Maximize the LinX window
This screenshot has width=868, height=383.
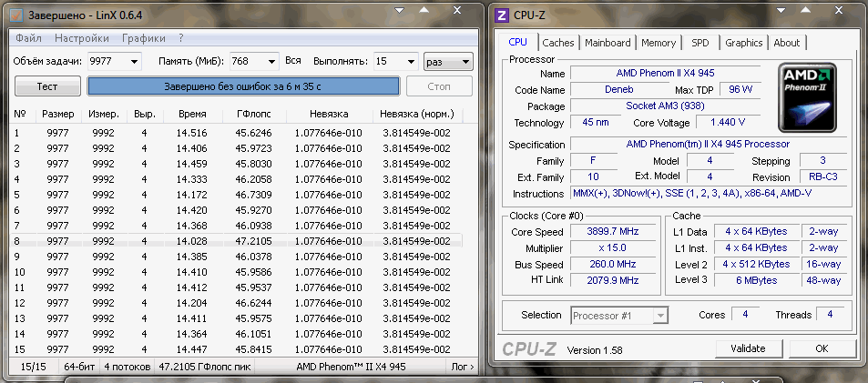pos(424,11)
